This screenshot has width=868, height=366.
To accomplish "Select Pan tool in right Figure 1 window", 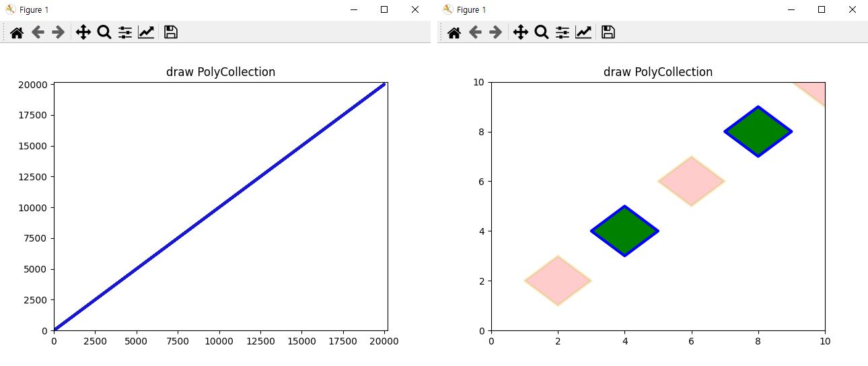I will 521,32.
